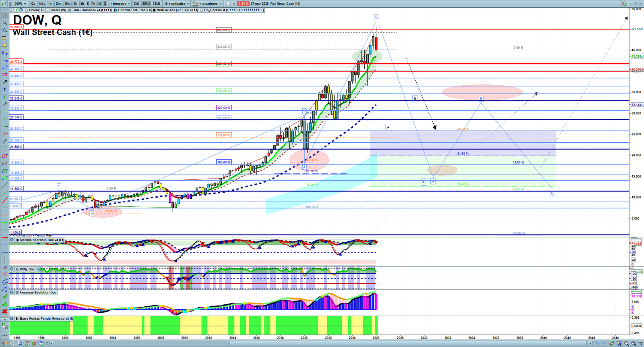Click the red -2,34 % change badge
644x347 pixels.
click(x=243, y=4)
